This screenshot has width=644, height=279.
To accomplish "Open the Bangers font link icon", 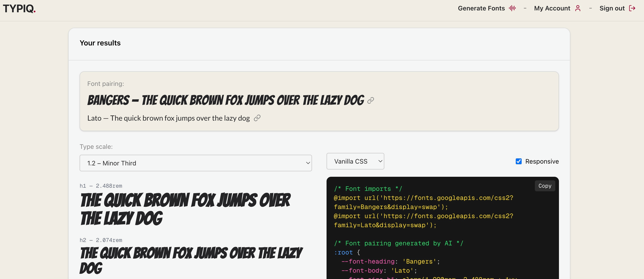I will (370, 100).
